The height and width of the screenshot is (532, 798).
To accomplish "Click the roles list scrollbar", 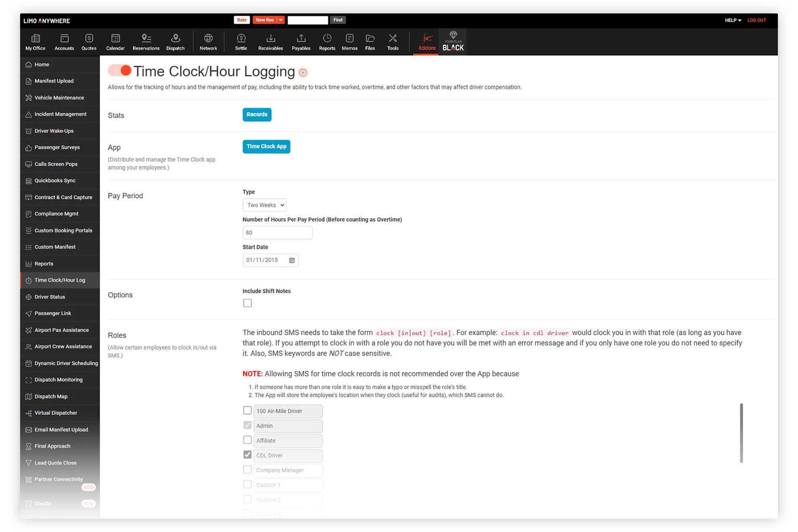I will click(x=741, y=433).
